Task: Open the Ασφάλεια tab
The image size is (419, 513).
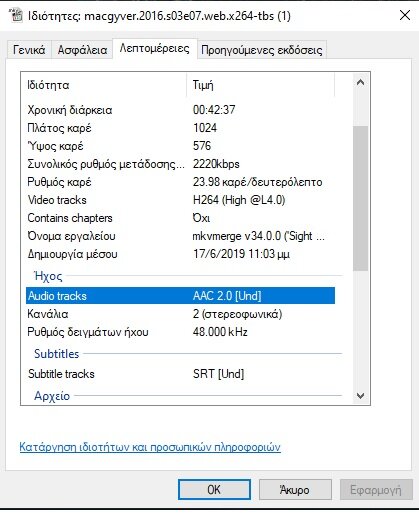Action: [x=82, y=50]
